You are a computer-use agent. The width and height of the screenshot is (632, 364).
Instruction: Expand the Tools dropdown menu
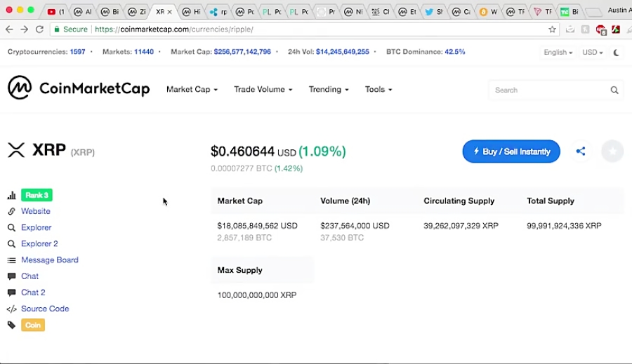tap(378, 89)
